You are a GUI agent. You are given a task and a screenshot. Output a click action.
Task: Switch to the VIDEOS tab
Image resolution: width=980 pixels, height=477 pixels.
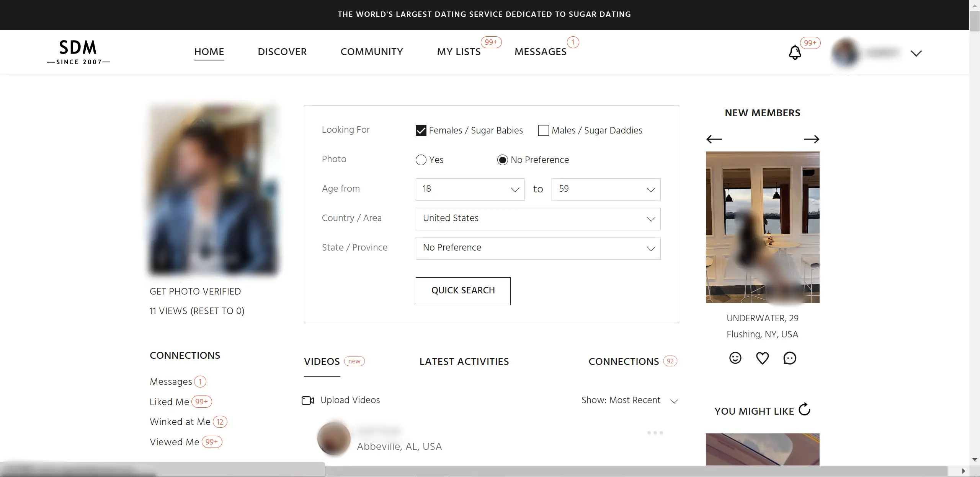[322, 361]
